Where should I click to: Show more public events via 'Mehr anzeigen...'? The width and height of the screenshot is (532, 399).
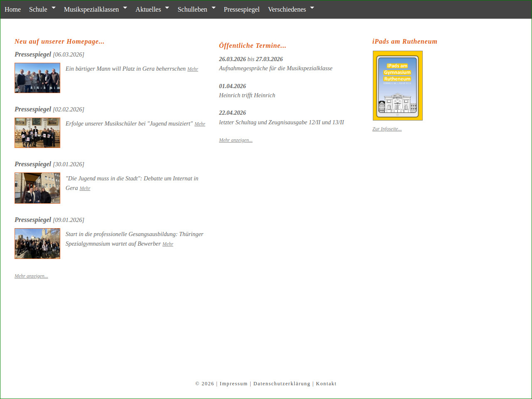click(x=236, y=140)
